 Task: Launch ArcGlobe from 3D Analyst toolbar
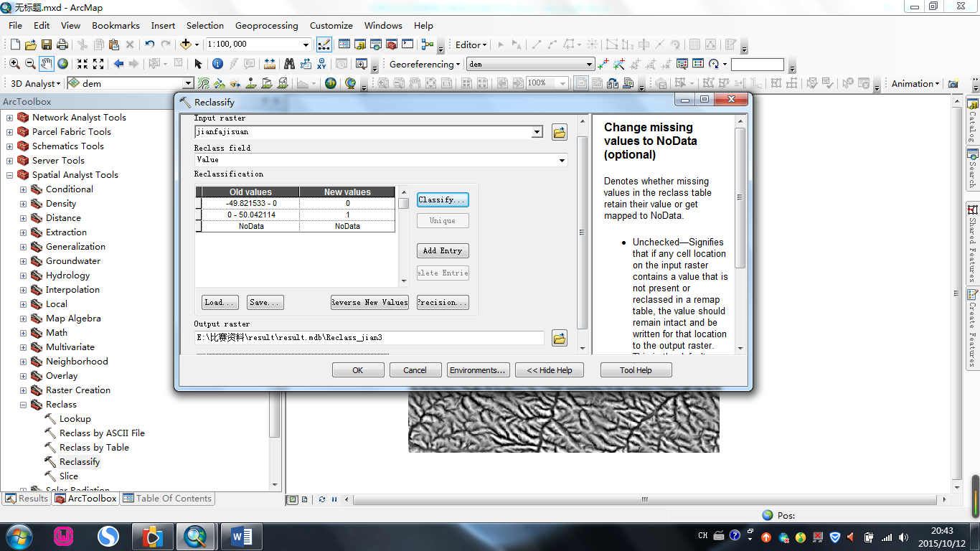[351, 83]
